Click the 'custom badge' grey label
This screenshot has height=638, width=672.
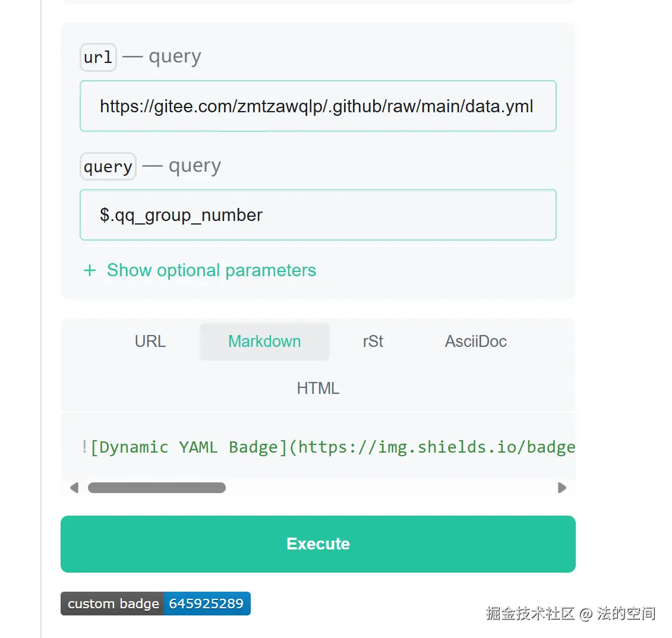(x=113, y=604)
